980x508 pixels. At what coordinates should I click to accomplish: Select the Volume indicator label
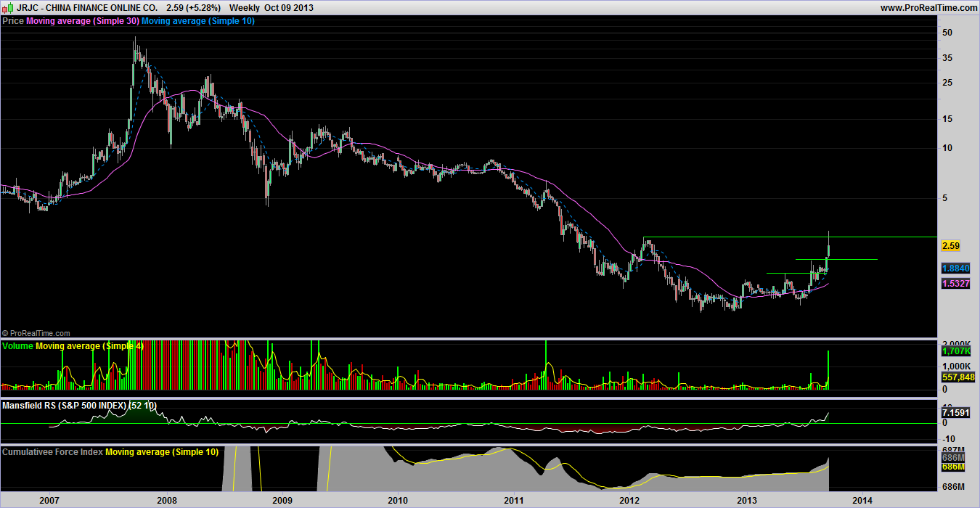click(17, 346)
